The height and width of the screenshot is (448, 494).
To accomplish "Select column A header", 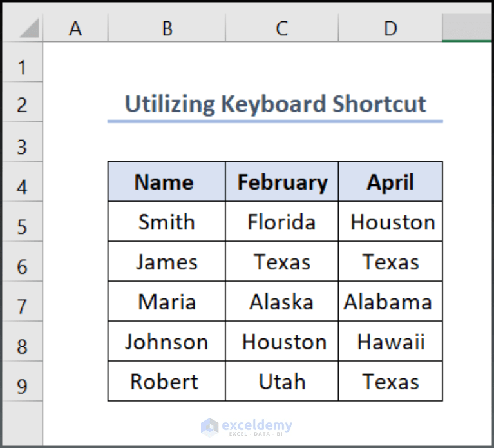I will pos(75,28).
